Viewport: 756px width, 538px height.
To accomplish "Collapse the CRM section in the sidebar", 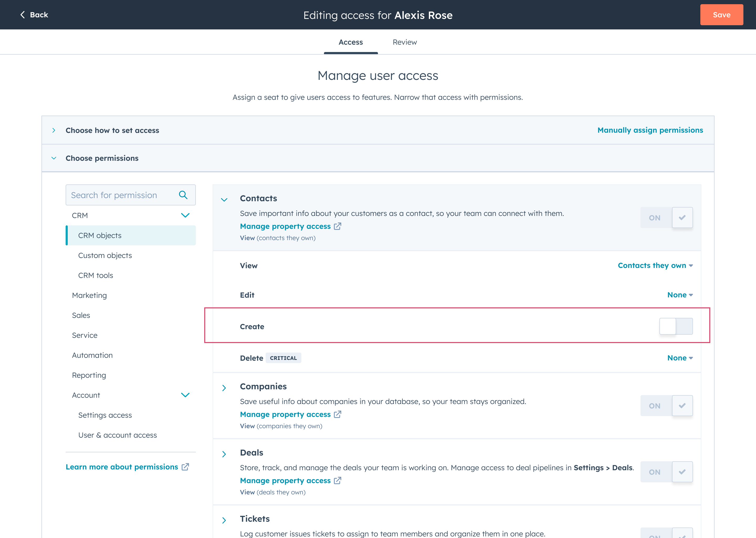I will [185, 215].
